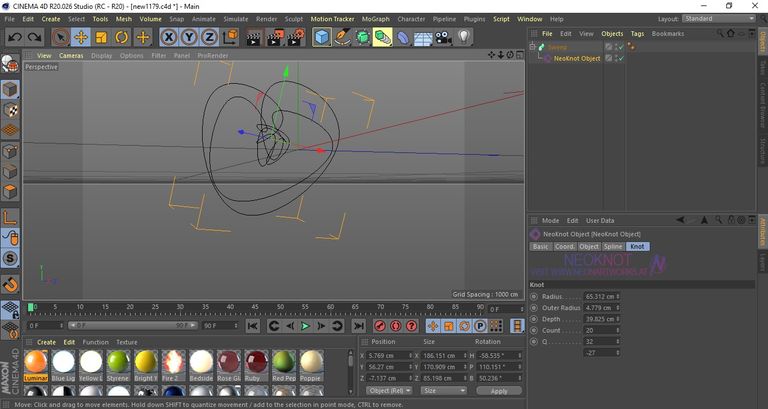Screen dimensions: 768x409
Task: Add a Light object
Action: pyautogui.click(x=464, y=37)
